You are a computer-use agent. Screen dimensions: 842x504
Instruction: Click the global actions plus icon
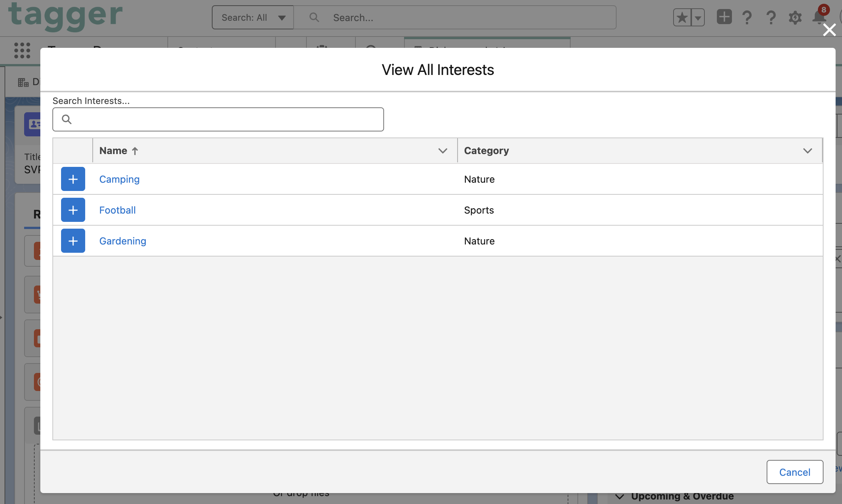(x=724, y=17)
